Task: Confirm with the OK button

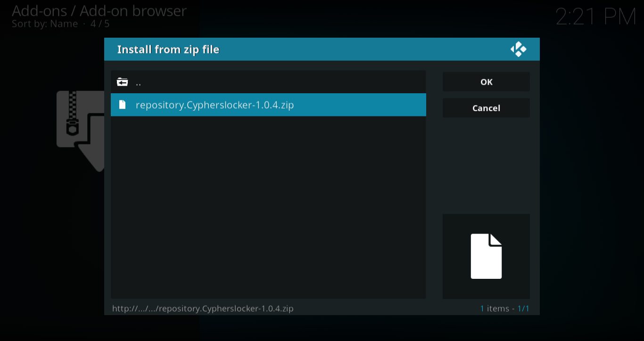Action: pyautogui.click(x=486, y=82)
